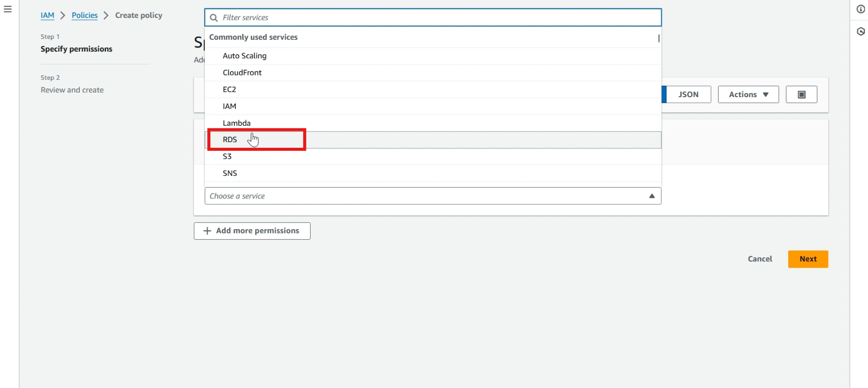Viewport: 868px width, 388px height.
Task: Open the hamburger navigation menu
Action: pos(8,9)
